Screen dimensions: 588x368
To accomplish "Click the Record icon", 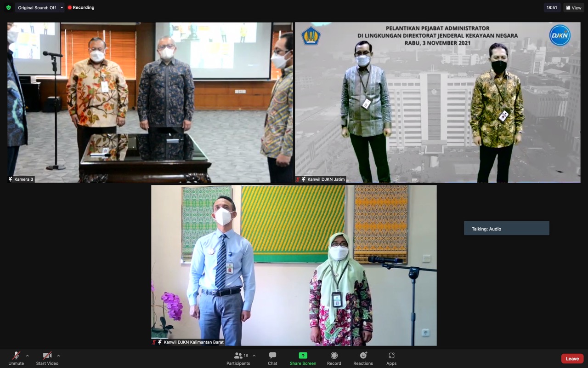I will pos(334,358).
